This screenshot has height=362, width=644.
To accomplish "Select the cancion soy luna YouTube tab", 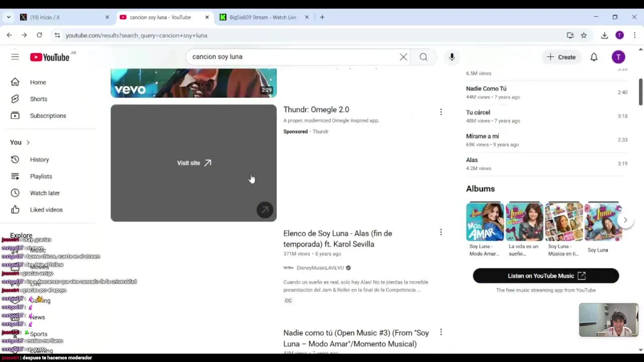I will pyautogui.click(x=164, y=17).
